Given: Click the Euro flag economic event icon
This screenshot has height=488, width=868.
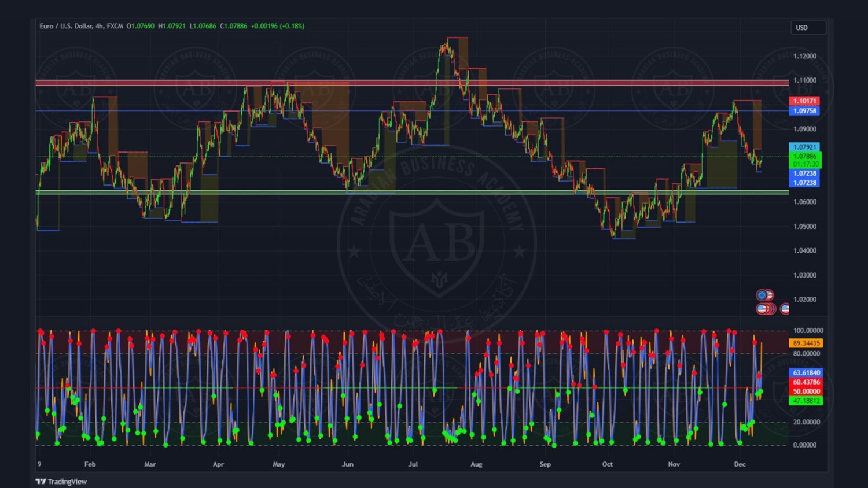Looking at the screenshot, I should (763, 295).
